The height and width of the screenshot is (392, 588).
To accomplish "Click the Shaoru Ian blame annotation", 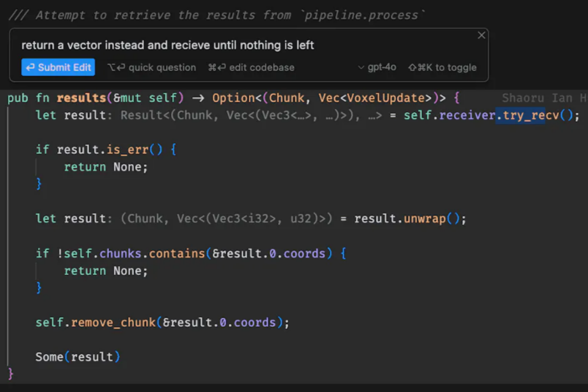I will pyautogui.click(x=542, y=98).
